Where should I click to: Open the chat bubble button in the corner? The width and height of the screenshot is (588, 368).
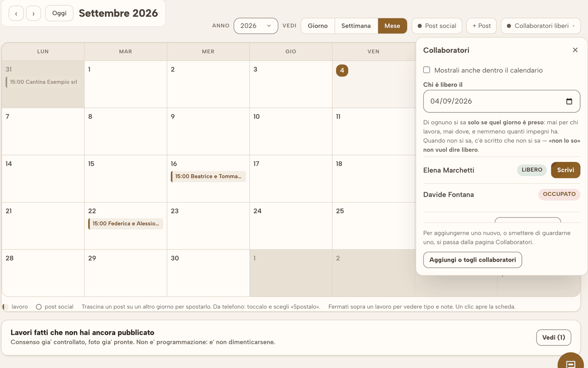[570, 364]
